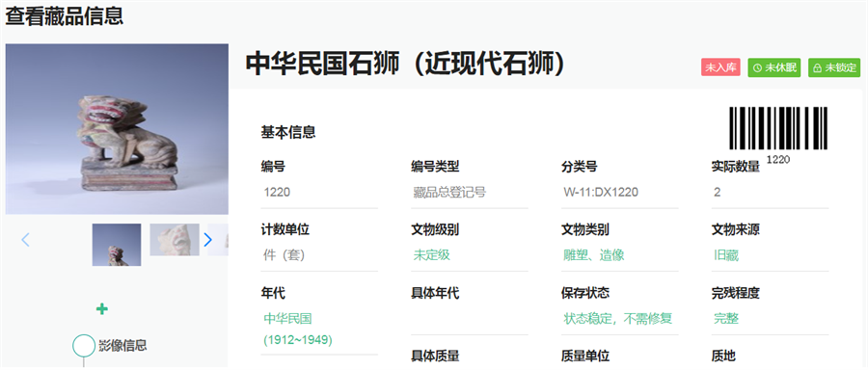Screen dimensions: 868x370
Task: Toggle the 未锁定 status badge
Action: pos(834,67)
